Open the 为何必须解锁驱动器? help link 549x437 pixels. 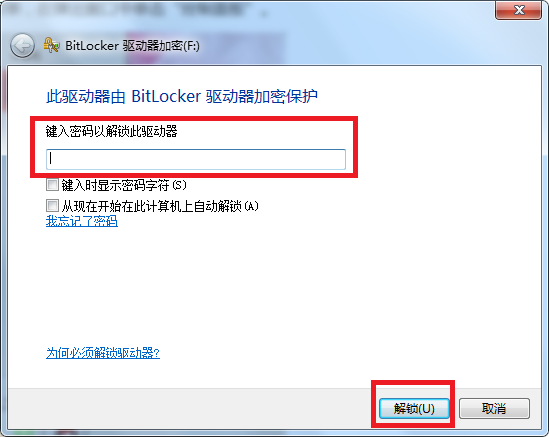pos(103,353)
